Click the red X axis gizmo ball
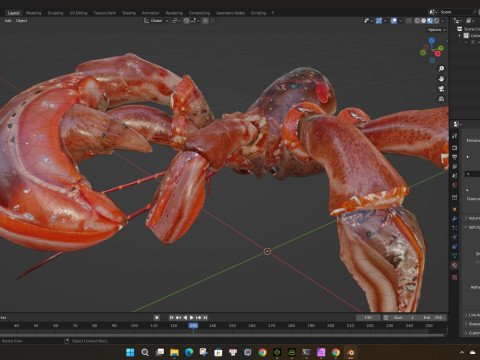Viewport: 480px width, 360px height. (438, 53)
